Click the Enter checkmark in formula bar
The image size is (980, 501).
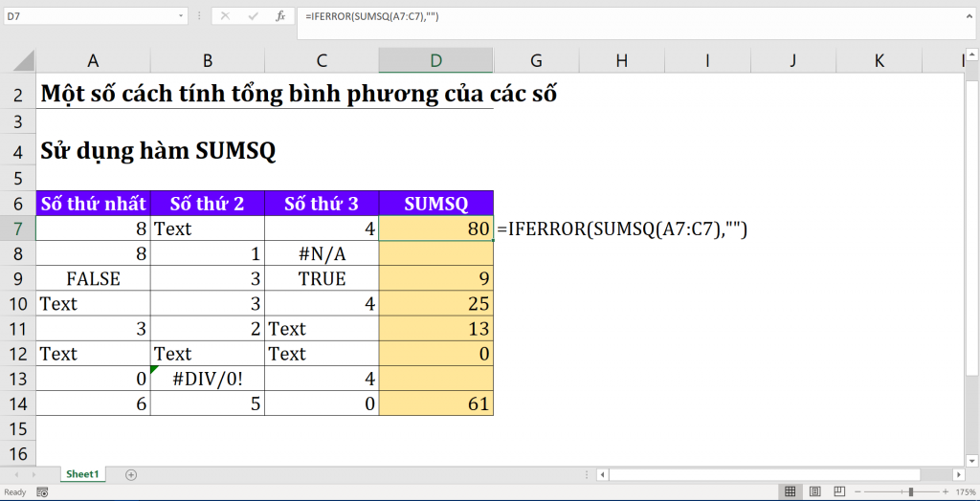point(253,16)
